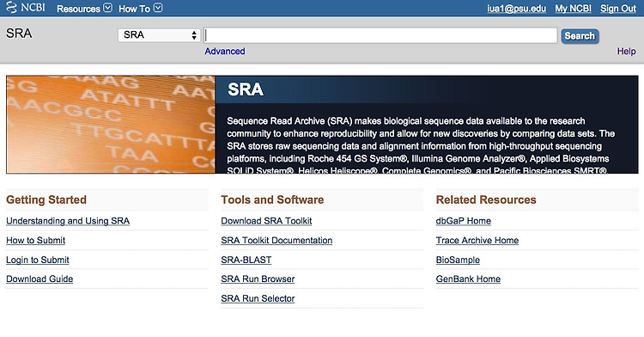The image size is (644, 337).
Task: Sign Out of NCBI
Action: pyautogui.click(x=617, y=9)
